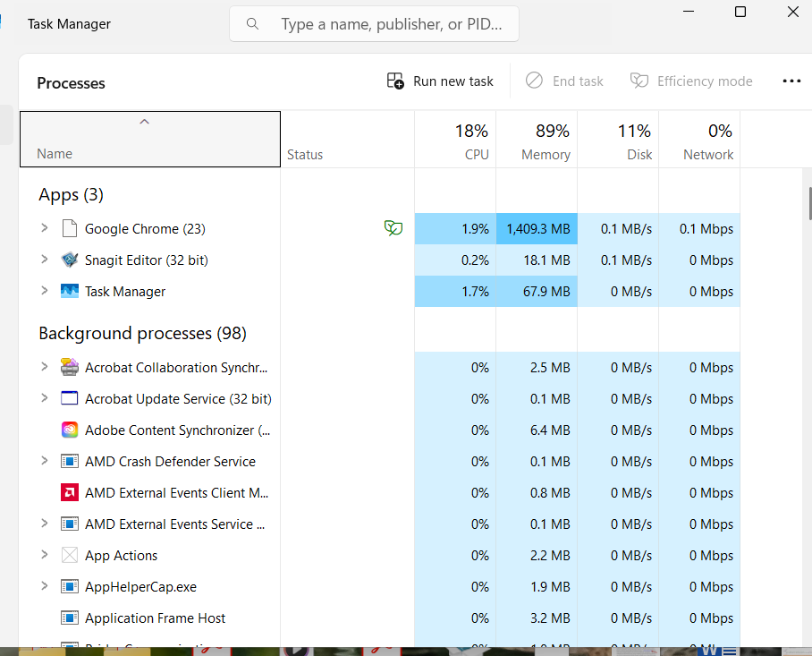
Task: Click the Processes page title
Action: pos(71,83)
